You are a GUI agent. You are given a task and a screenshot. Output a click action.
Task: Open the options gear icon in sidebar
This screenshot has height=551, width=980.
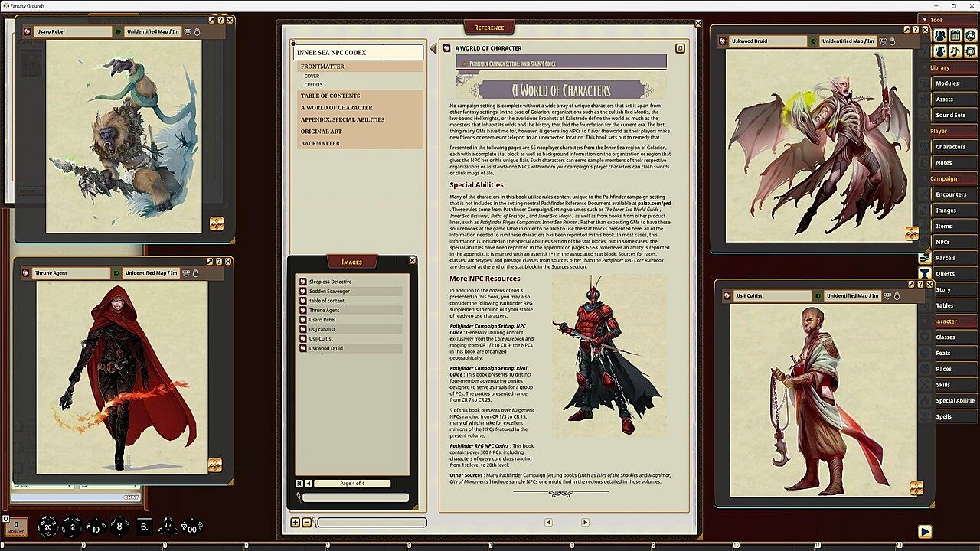click(970, 51)
